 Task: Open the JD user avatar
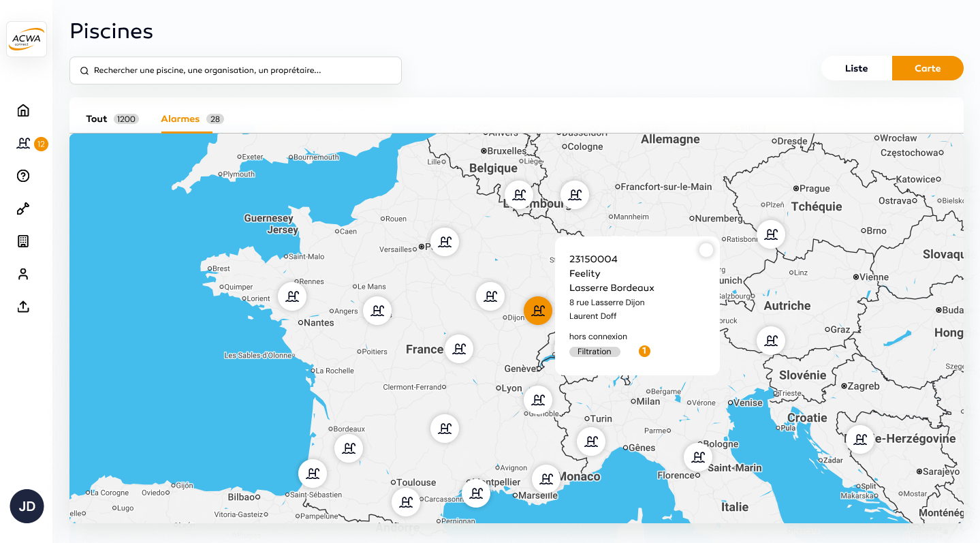tap(27, 506)
